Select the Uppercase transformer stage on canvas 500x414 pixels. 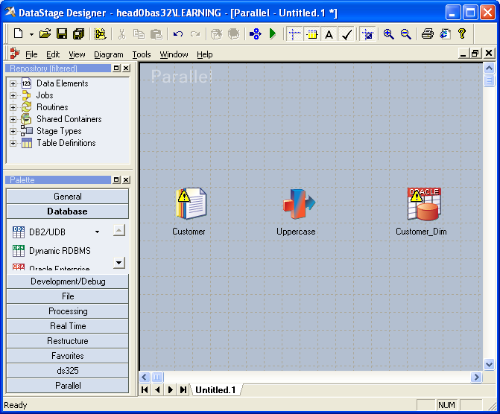tap(298, 204)
